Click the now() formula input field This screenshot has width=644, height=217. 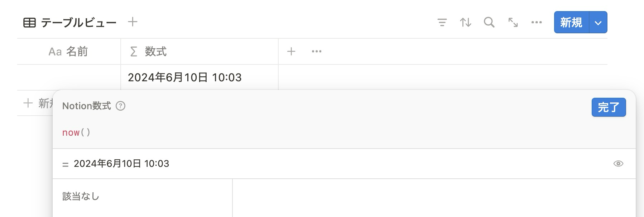coord(344,132)
